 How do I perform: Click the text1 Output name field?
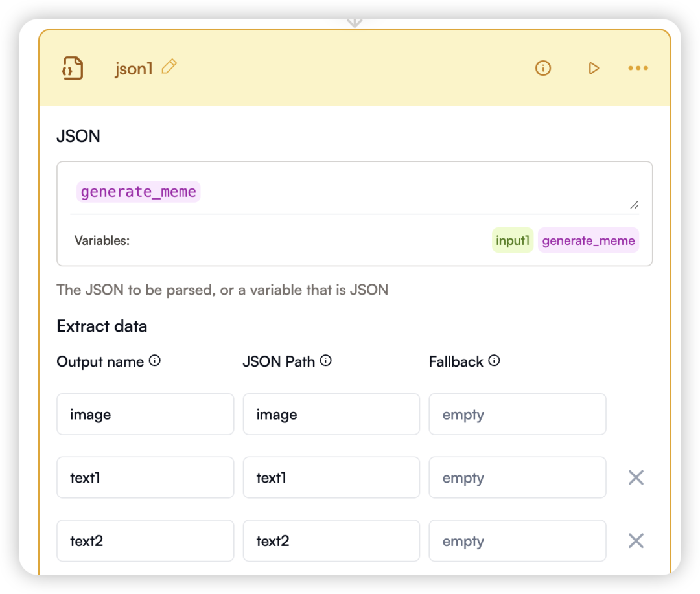click(x=145, y=478)
